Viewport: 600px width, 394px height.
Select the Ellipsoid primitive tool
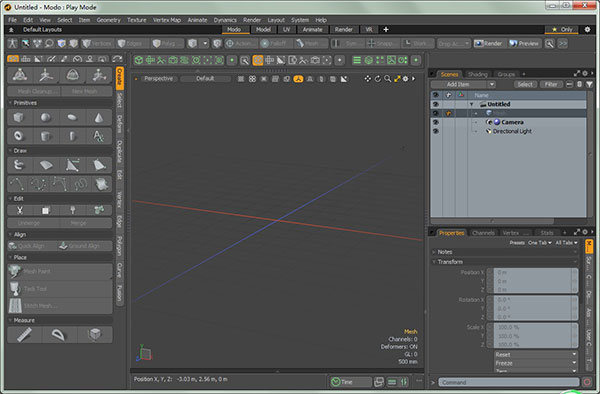tap(72, 117)
